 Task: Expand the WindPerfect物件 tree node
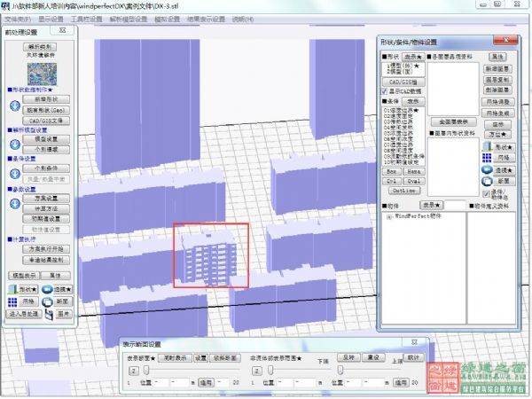tap(387, 216)
